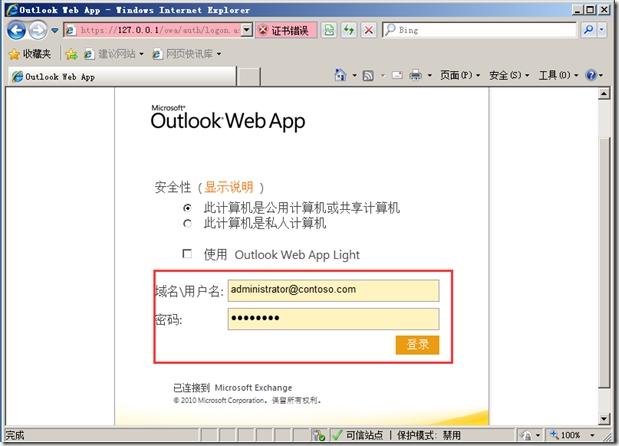Viewport: 619px width, 446px height.
Task: Click the browser Back arrow button
Action: [x=17, y=30]
